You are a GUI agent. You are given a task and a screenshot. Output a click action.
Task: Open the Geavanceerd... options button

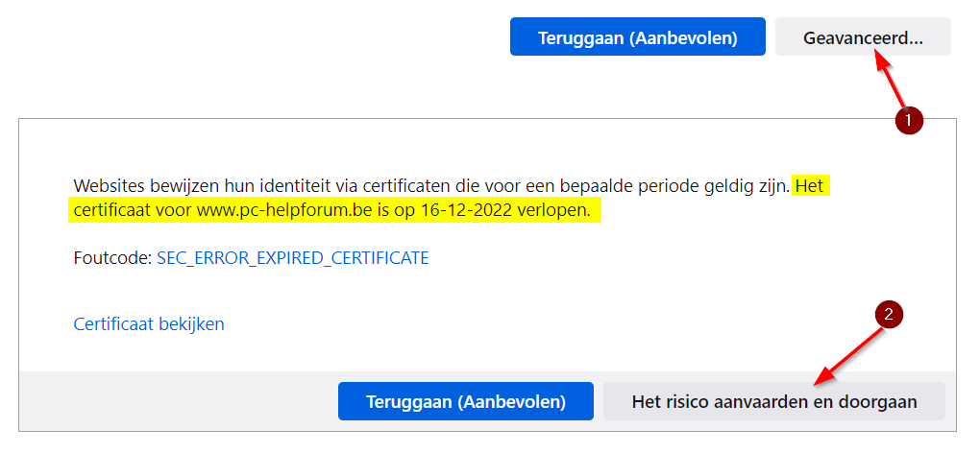click(863, 37)
